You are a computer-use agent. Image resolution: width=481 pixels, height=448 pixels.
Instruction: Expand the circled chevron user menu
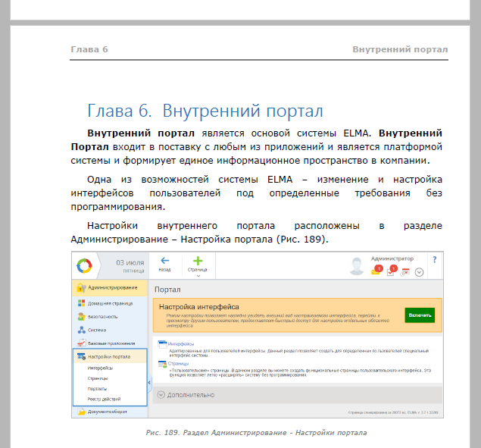(419, 272)
